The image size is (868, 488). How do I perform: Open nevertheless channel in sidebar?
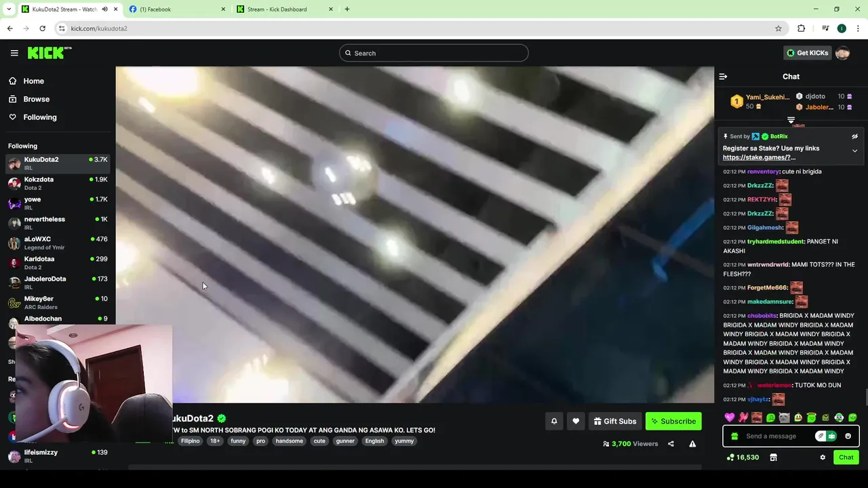click(58, 223)
